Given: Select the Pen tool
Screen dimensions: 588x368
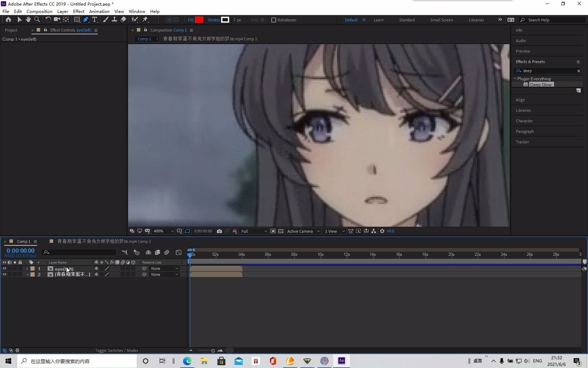Looking at the screenshot, I should 86,20.
